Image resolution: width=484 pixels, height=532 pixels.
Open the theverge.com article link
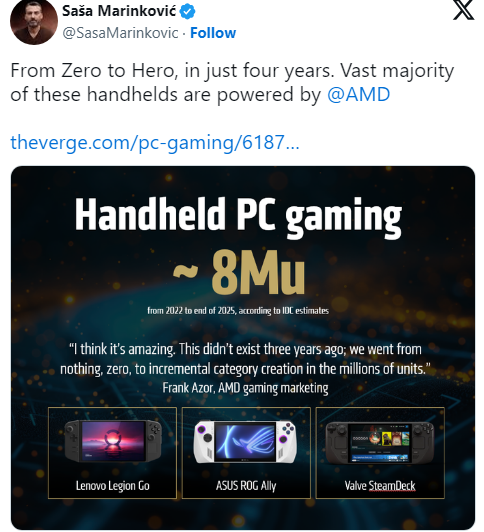coord(155,142)
